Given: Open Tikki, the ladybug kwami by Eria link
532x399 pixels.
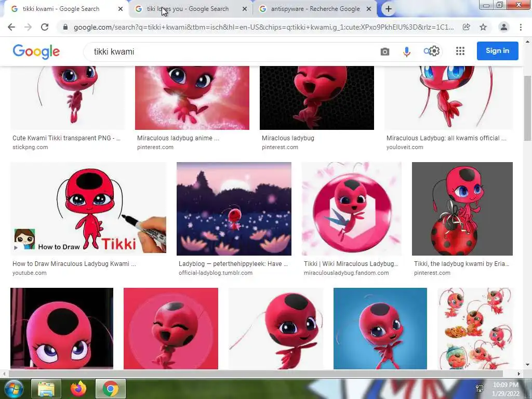Looking at the screenshot, I should click(461, 263).
